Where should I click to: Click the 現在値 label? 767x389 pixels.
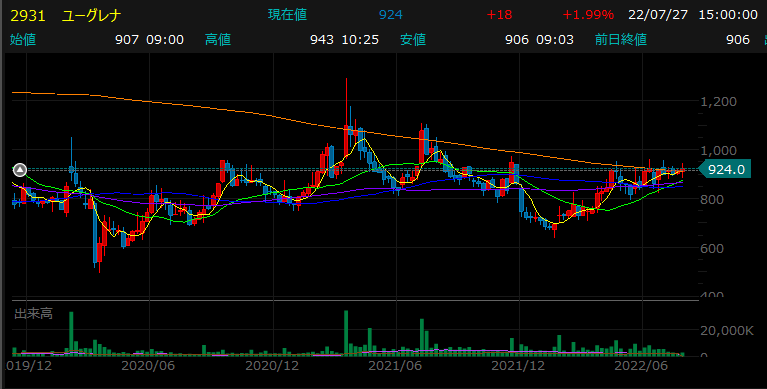click(x=287, y=15)
